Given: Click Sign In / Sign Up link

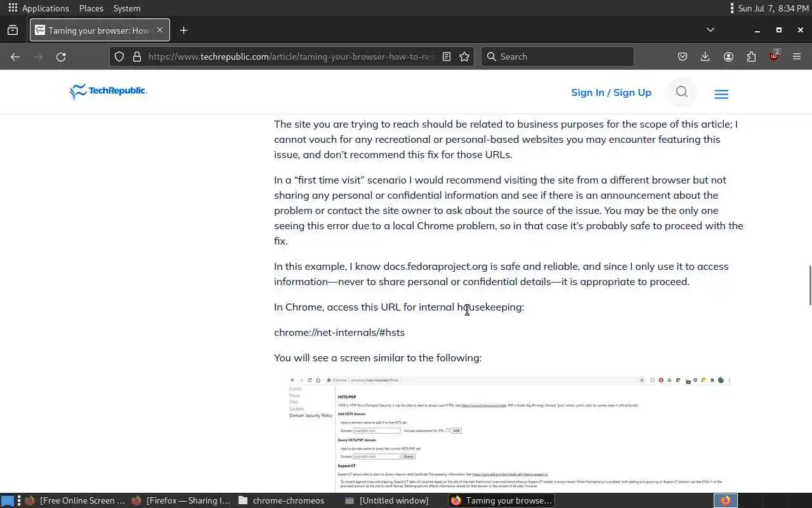Looking at the screenshot, I should (611, 92).
